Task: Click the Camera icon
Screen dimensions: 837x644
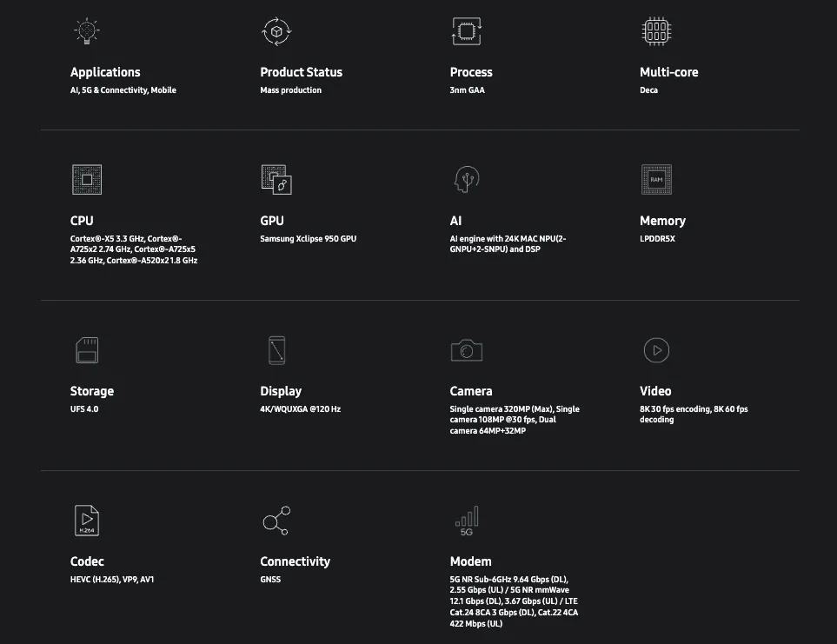Action: [x=466, y=350]
